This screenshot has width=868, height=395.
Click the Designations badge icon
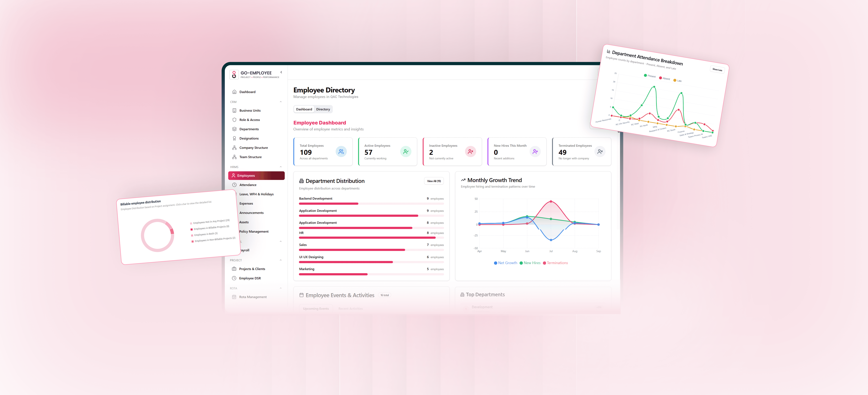(234, 138)
